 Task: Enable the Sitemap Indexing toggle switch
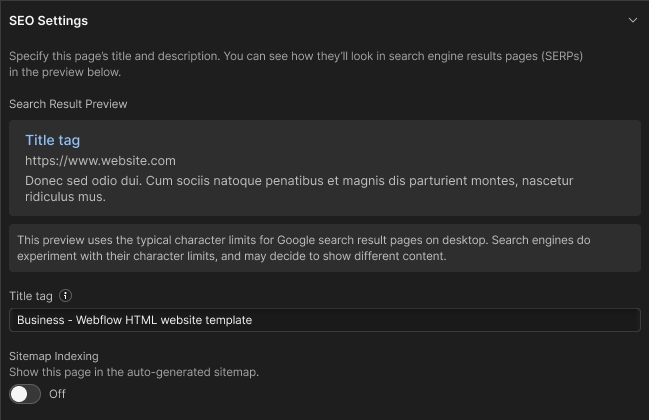(x=25, y=394)
